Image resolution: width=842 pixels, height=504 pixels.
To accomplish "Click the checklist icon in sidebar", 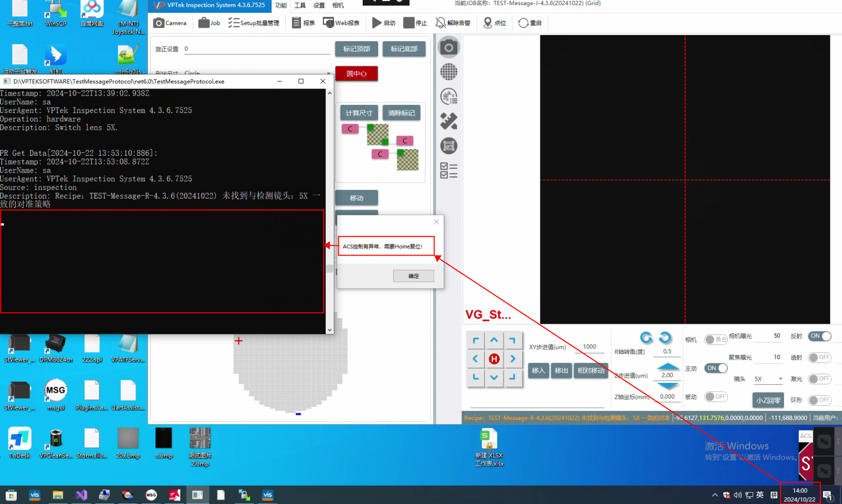I will coord(449,171).
